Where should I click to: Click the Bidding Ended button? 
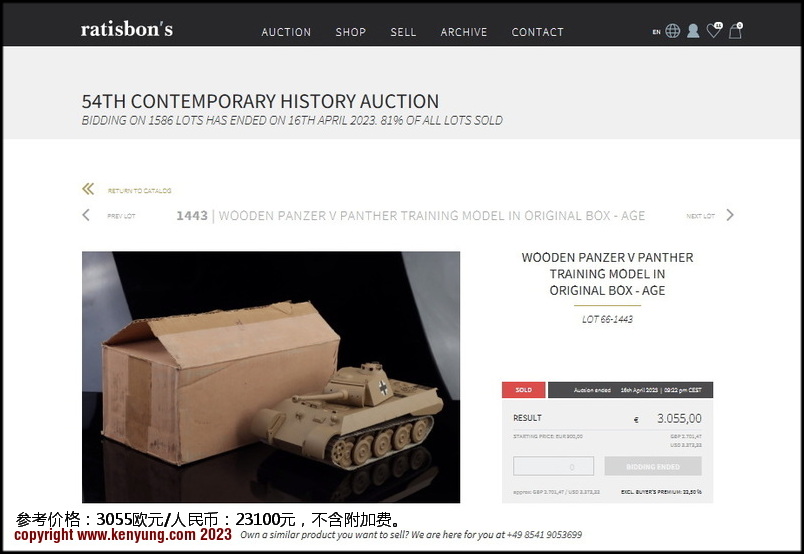653,466
